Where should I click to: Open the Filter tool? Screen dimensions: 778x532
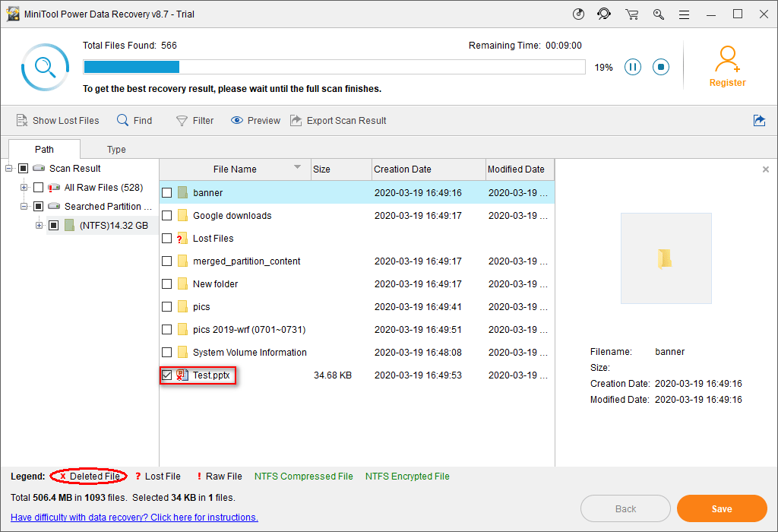coord(195,121)
